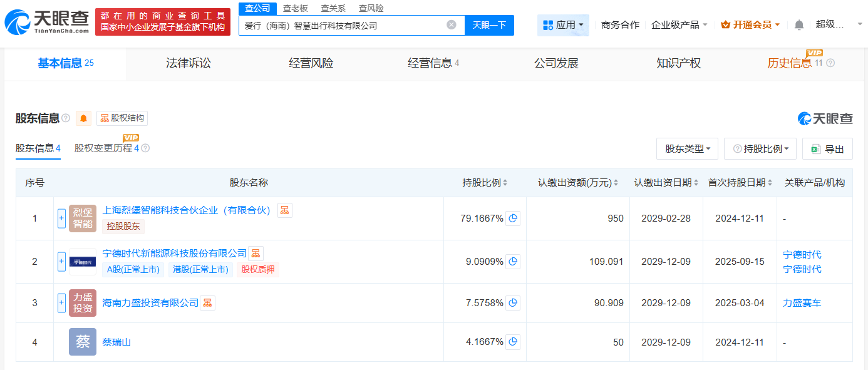Click the orange monitoring bell beside 股东信息
Screen dimensions: 868x370
[x=83, y=118]
